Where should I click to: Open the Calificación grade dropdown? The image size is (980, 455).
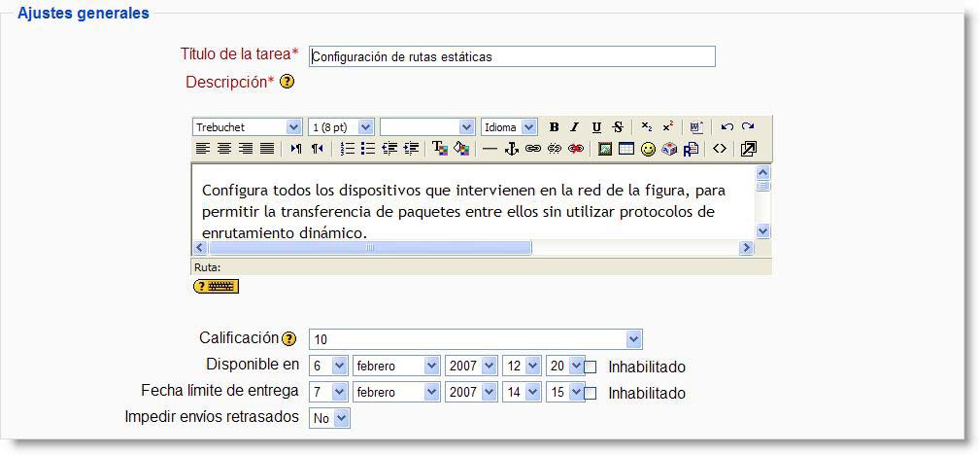(476, 340)
